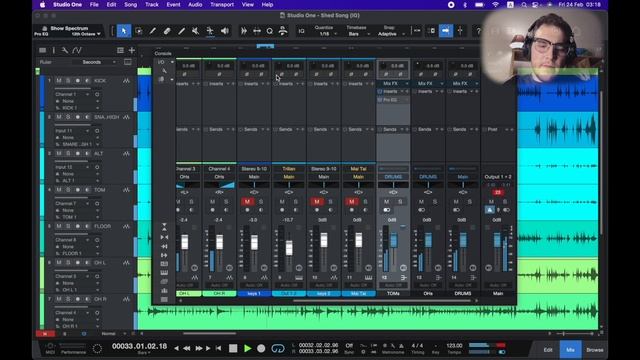Open the ruler Seconds dropdown
This screenshot has width=640, height=360.
98,62
